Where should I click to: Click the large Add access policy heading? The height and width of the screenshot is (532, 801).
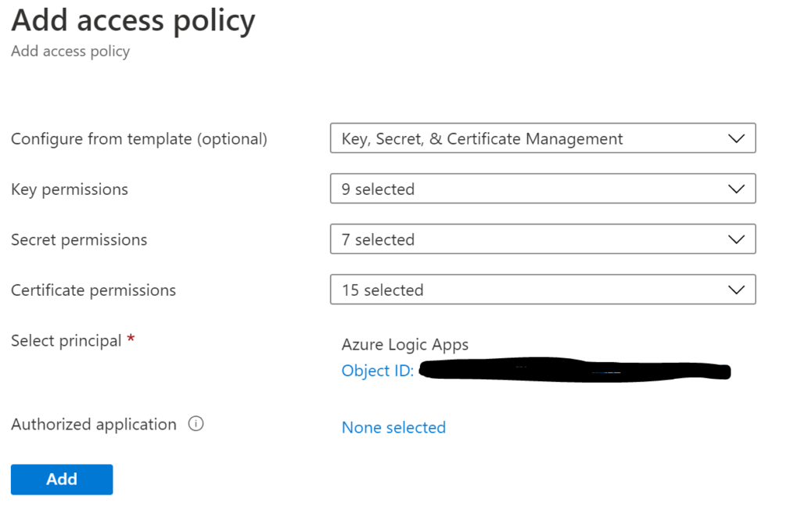(x=133, y=21)
